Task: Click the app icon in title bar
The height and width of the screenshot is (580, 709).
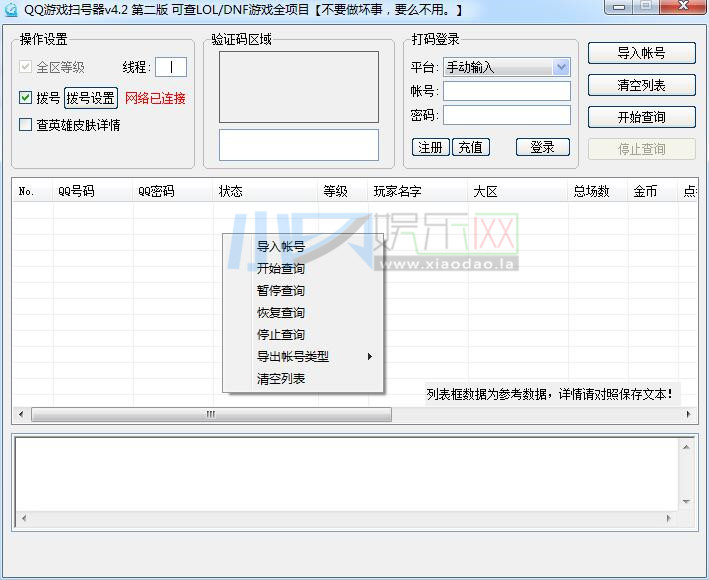Action: [x=10, y=9]
